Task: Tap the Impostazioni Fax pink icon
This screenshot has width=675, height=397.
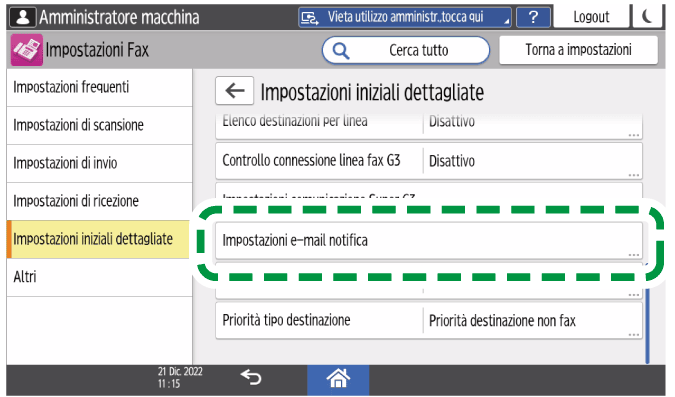Action: click(x=27, y=50)
